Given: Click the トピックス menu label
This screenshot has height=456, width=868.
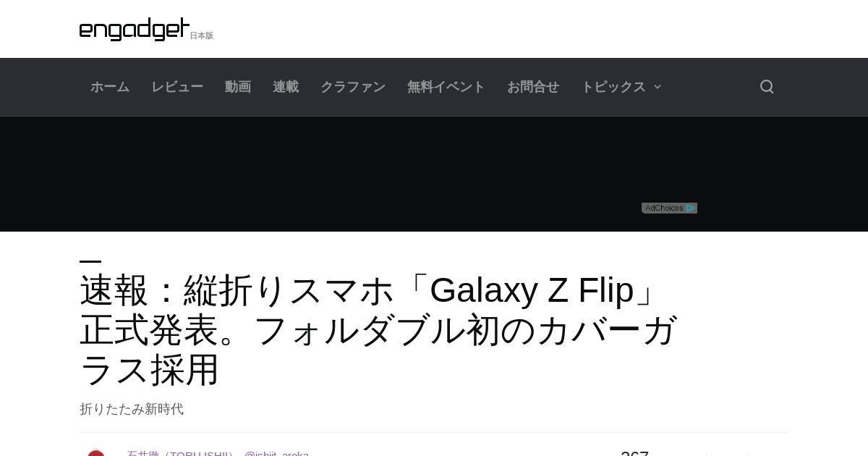Looking at the screenshot, I should [x=613, y=87].
